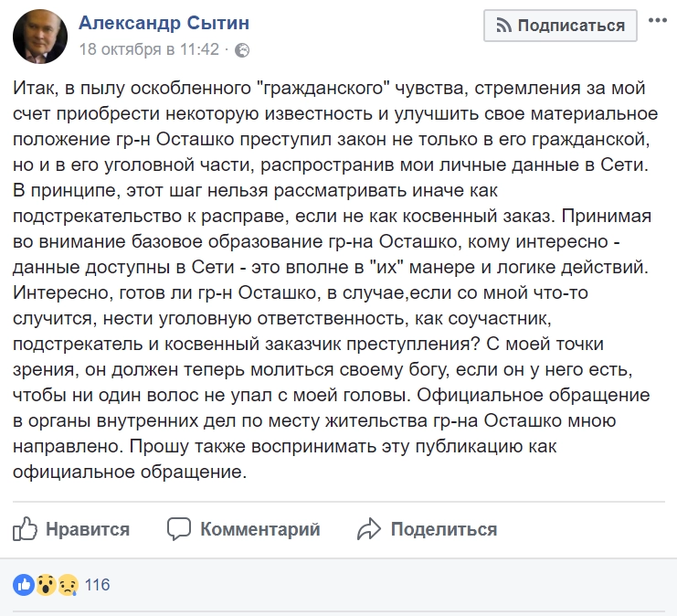This screenshot has height=616, width=677.
Task: Open the 116 reactions count
Action: click(x=97, y=584)
